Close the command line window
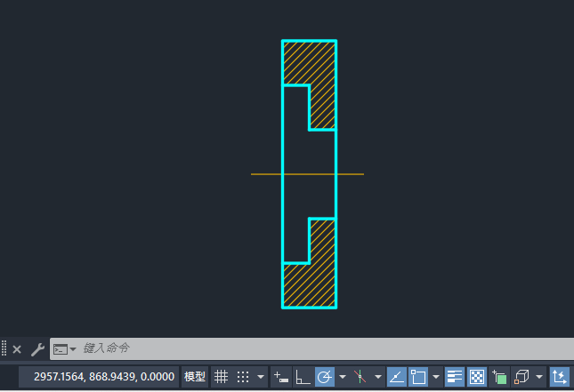The width and height of the screenshot is (574, 392). click(17, 349)
